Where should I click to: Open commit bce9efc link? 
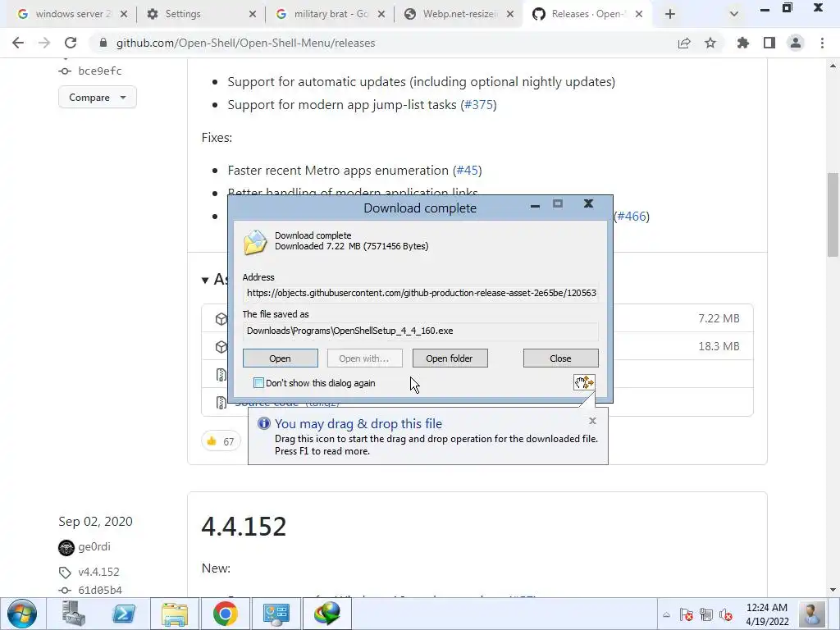click(x=100, y=71)
